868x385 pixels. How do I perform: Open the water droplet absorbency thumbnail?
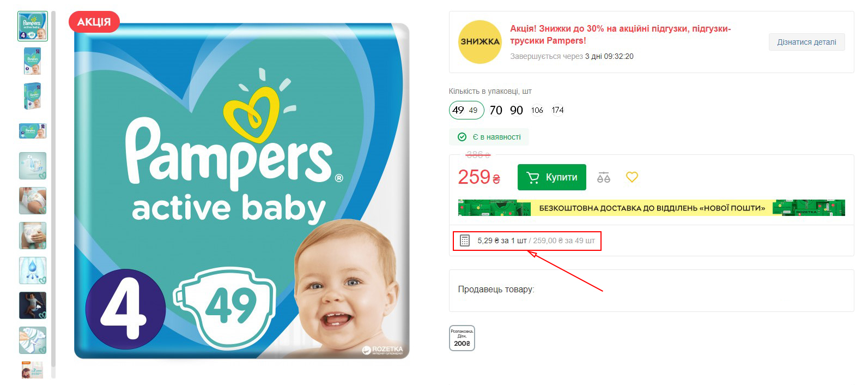[33, 270]
